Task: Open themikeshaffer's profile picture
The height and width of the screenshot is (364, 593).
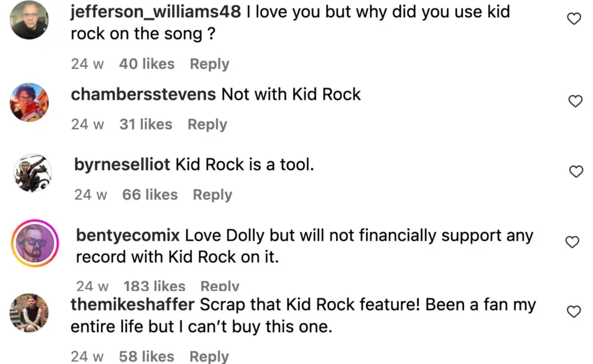Action: click(x=30, y=313)
